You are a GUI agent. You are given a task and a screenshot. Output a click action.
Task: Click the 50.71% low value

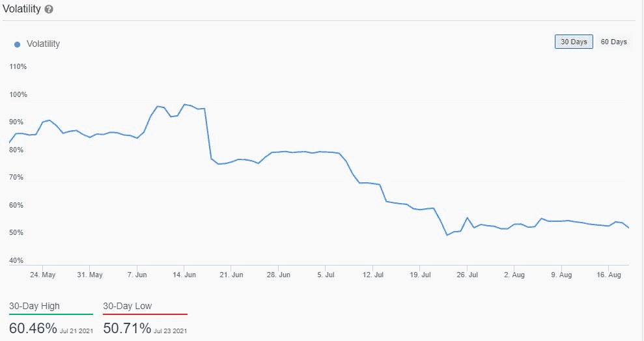127,327
